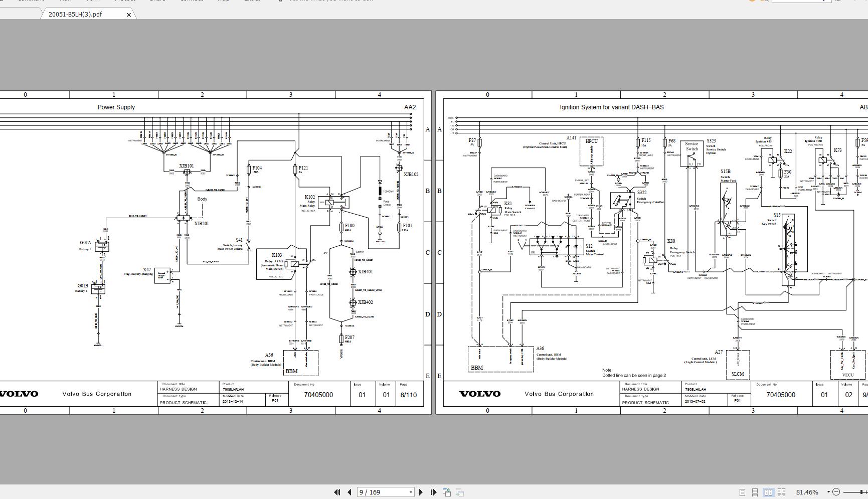Image resolution: width=868 pixels, height=499 pixels.
Task: Click the S322 Emergency Cut-Out switch label
Action: pyautogui.click(x=642, y=193)
